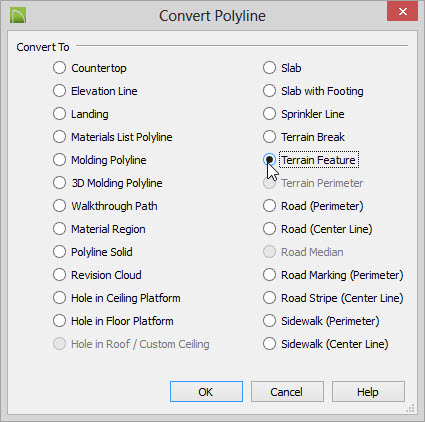Screen dimensions: 425x422
Task: Open the Help button for dialog
Action: point(368,392)
